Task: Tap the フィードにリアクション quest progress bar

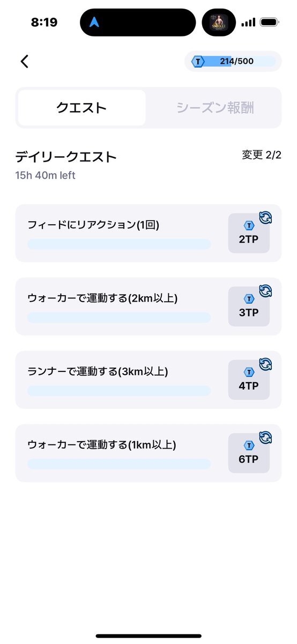Action: (x=119, y=244)
